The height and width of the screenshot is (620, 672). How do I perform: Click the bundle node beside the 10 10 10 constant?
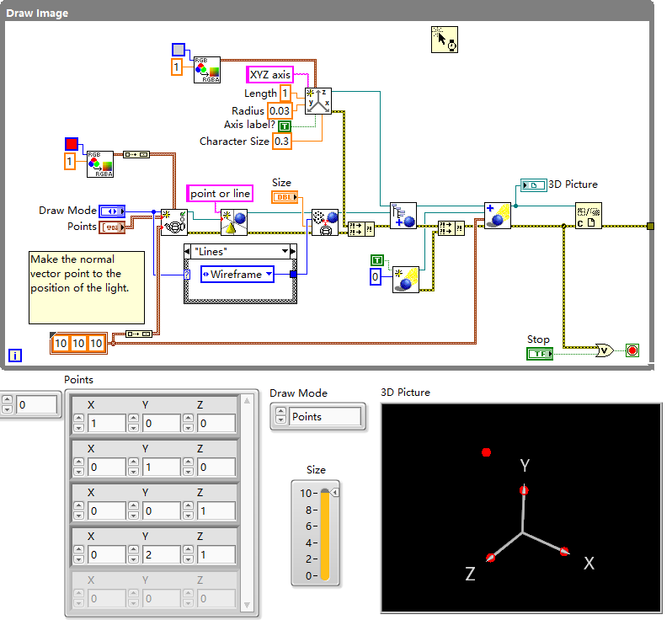(139, 334)
